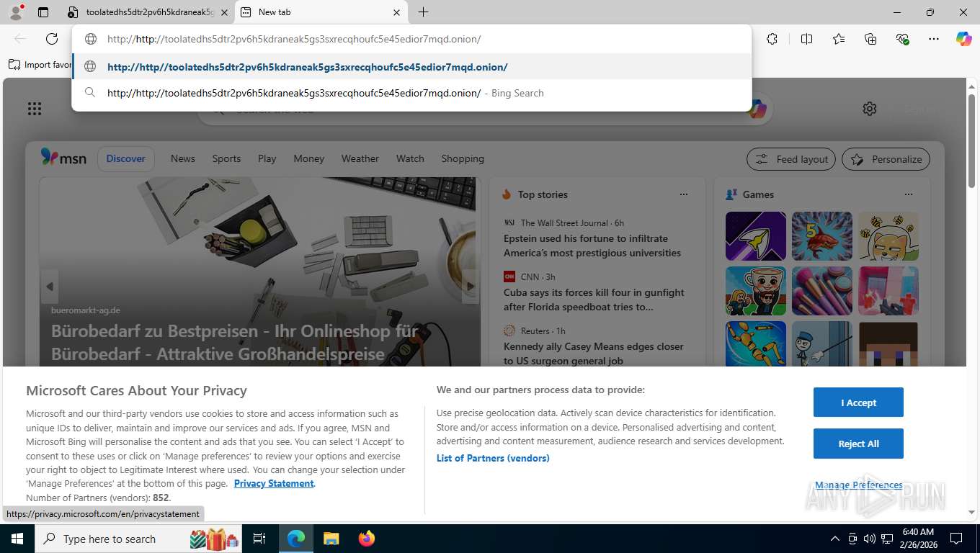Close the New tab tab
The image size is (980, 553).
click(x=396, y=12)
